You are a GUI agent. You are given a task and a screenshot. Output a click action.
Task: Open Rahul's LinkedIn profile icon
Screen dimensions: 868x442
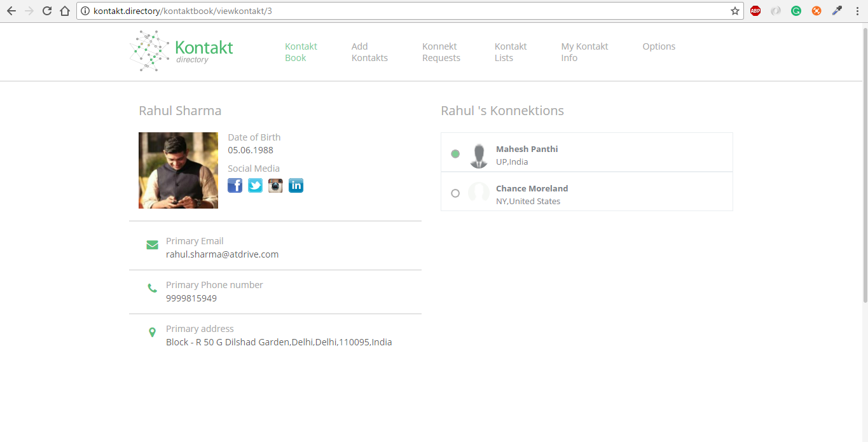coord(296,185)
